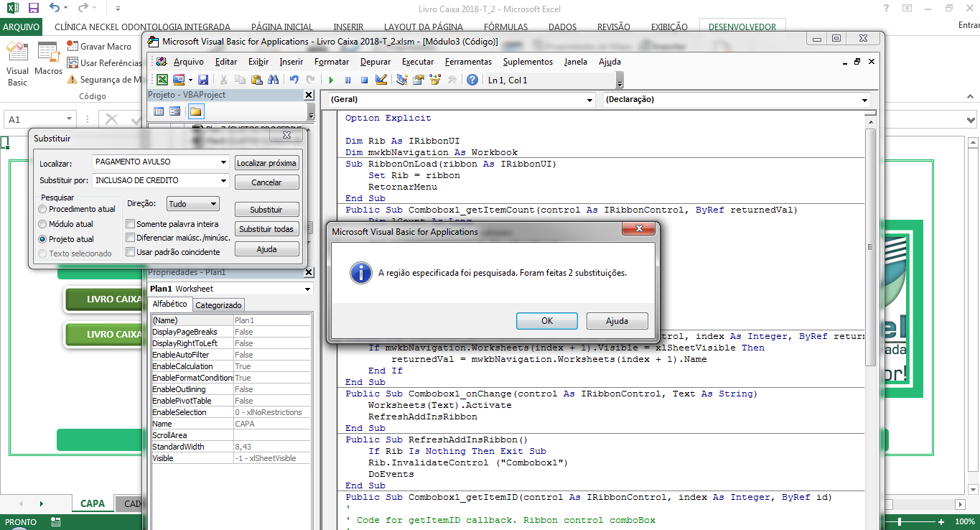Click the Insert UserForm icon in VBA toolbar

(177, 80)
